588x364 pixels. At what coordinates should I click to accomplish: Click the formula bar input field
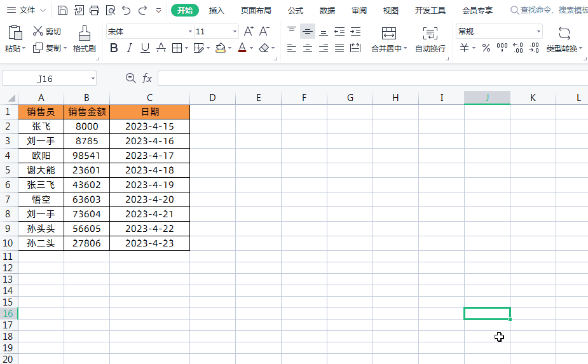[x=373, y=78]
